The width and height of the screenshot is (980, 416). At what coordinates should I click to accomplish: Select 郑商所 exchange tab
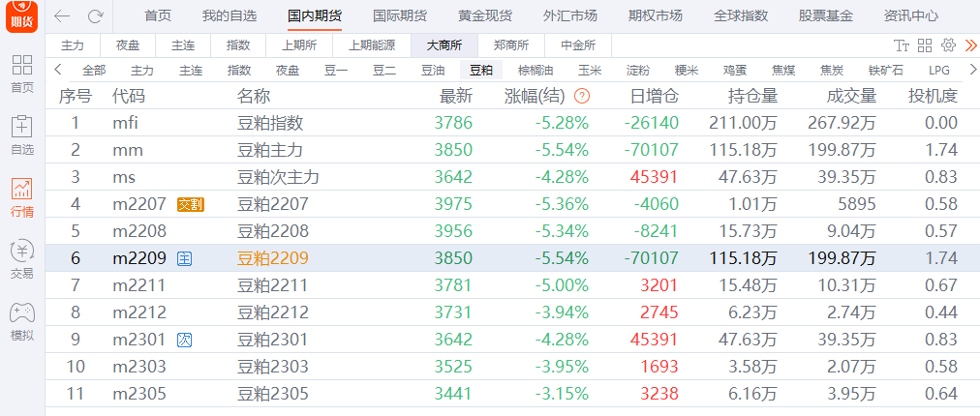coord(511,45)
